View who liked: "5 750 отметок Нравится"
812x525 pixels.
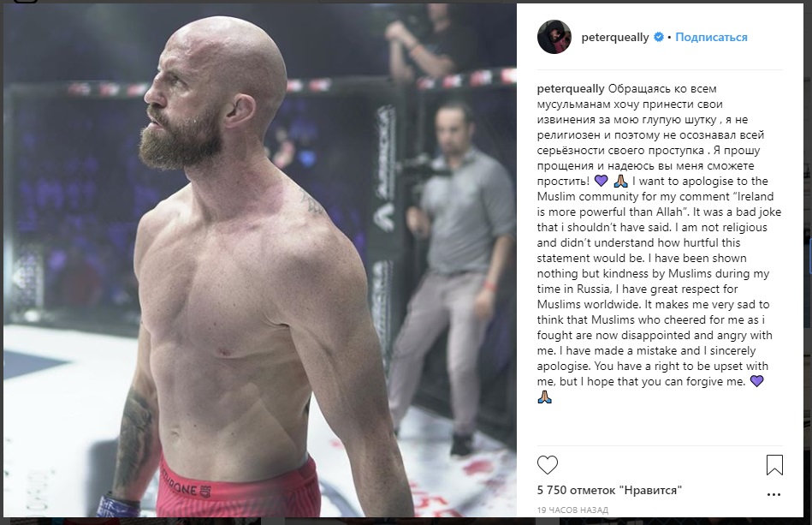pos(609,490)
